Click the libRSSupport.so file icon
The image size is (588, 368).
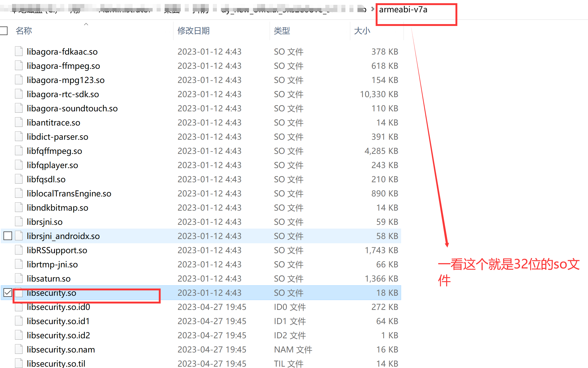19,250
